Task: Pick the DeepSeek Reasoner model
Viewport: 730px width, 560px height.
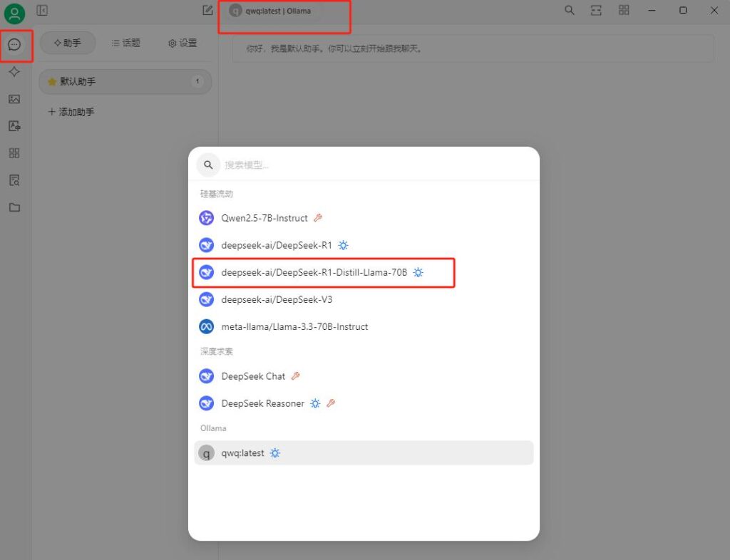Action: click(262, 403)
